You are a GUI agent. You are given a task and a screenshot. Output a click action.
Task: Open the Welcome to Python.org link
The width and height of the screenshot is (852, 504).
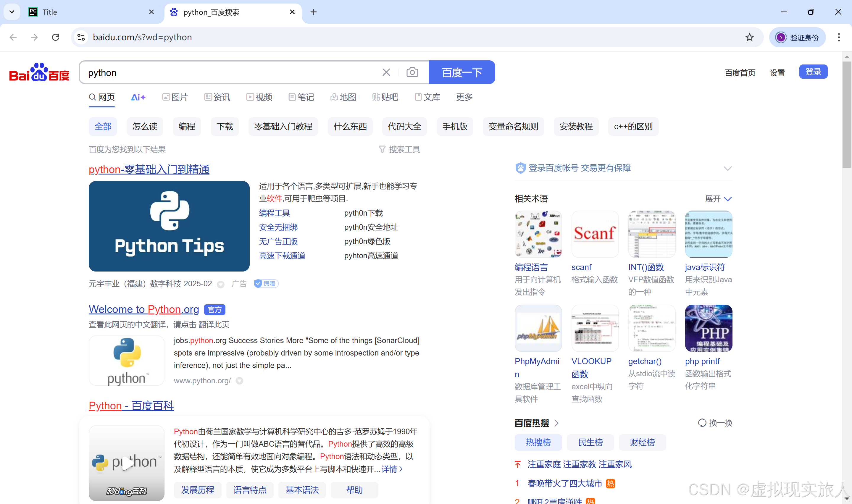coord(144,309)
